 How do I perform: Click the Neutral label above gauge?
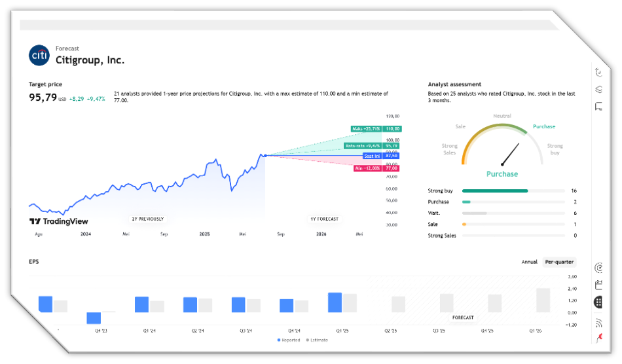tap(502, 116)
